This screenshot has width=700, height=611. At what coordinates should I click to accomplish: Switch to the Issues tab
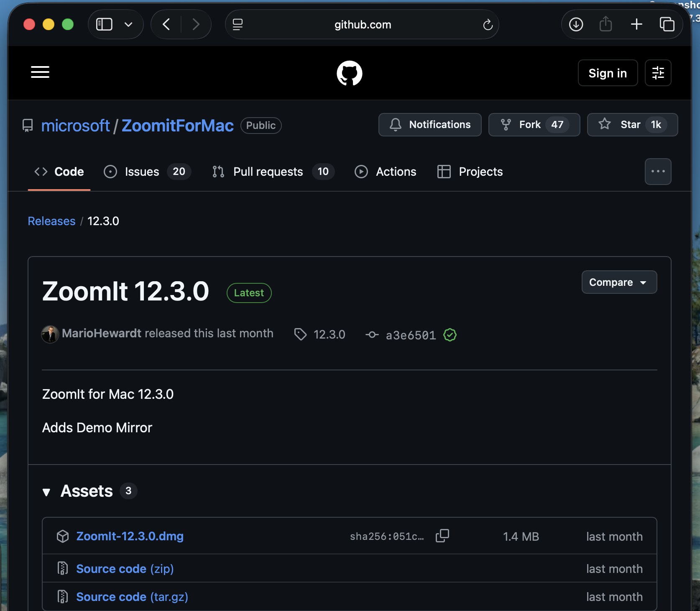[x=147, y=172]
